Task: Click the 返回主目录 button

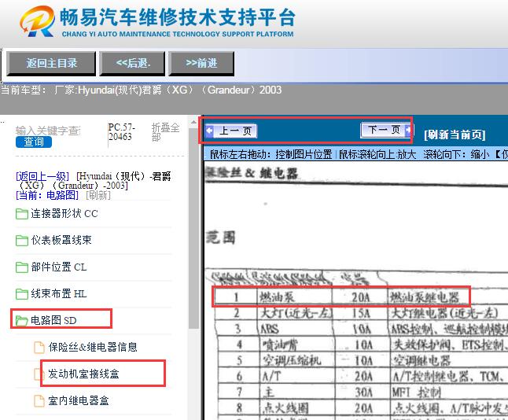Action: [x=51, y=63]
